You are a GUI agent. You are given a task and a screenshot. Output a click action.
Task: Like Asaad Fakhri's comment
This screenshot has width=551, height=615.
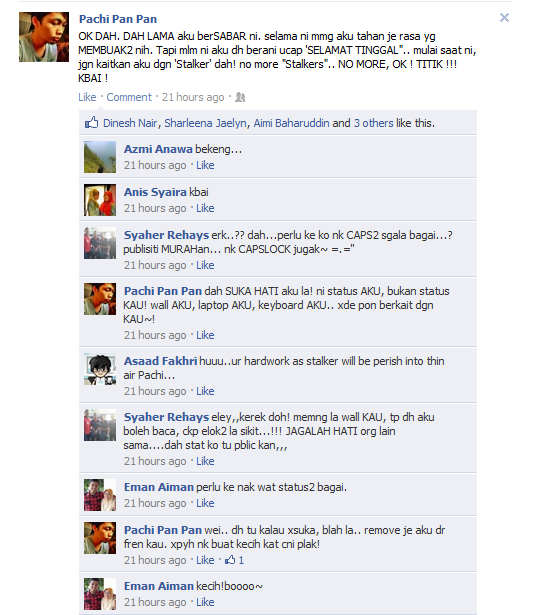205,391
